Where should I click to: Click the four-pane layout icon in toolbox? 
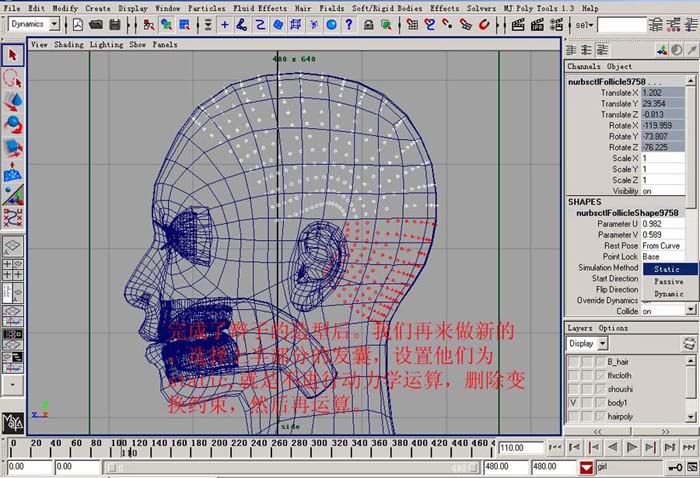(12, 270)
